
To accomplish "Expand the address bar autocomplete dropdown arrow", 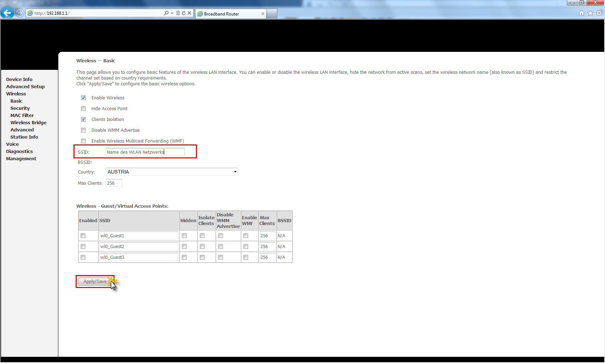I will point(172,13).
